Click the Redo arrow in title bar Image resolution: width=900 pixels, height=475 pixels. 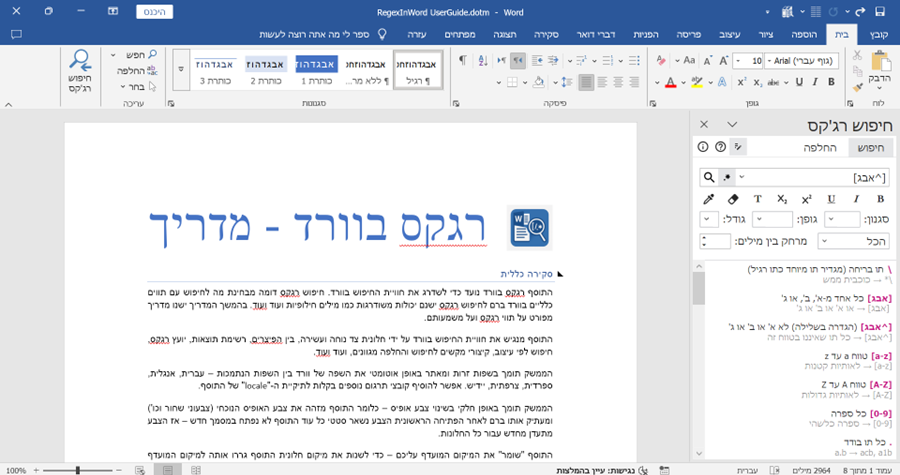pos(860,11)
